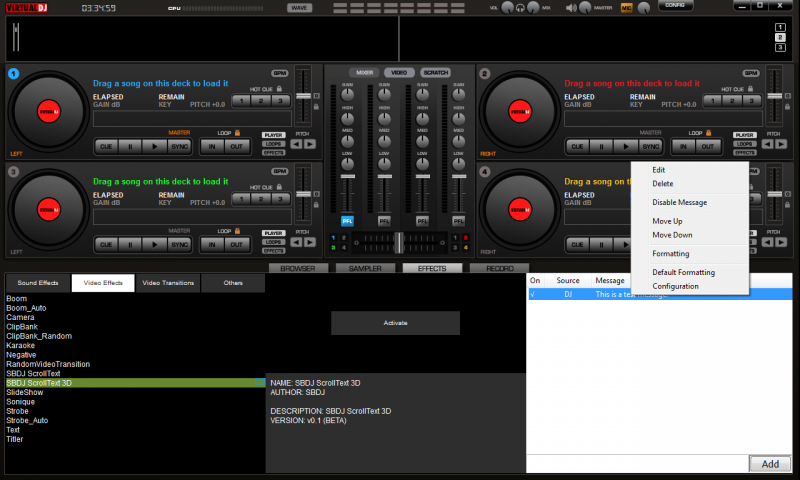Select the Sound Effects tab
The width and height of the screenshot is (800, 480).
(x=38, y=283)
